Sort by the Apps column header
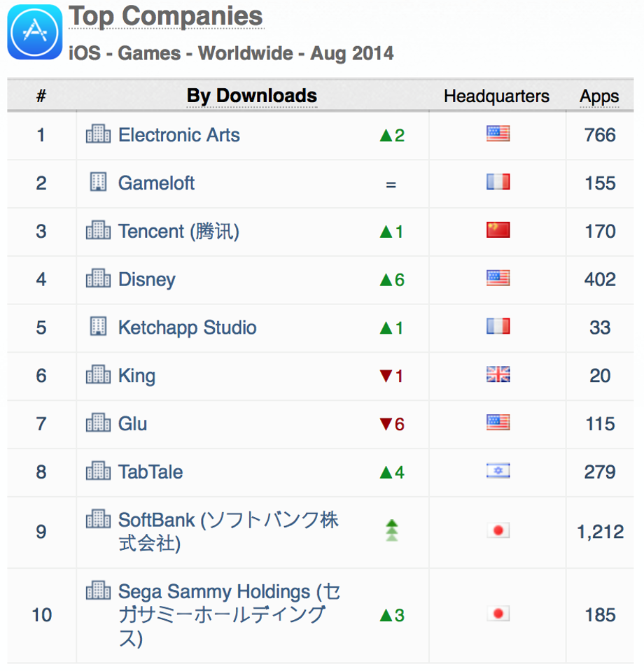Image resolution: width=644 pixels, height=671 pixels. click(x=599, y=97)
